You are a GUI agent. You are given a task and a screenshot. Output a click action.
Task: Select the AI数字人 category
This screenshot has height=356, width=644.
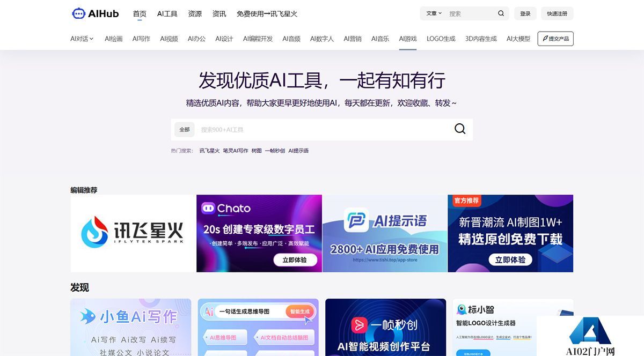tap(322, 39)
